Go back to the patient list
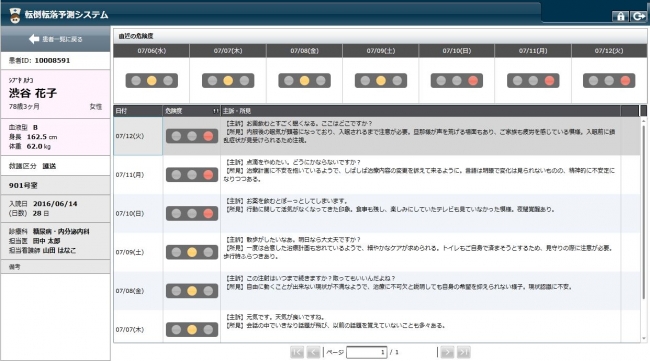The image size is (650, 361). click(56, 39)
